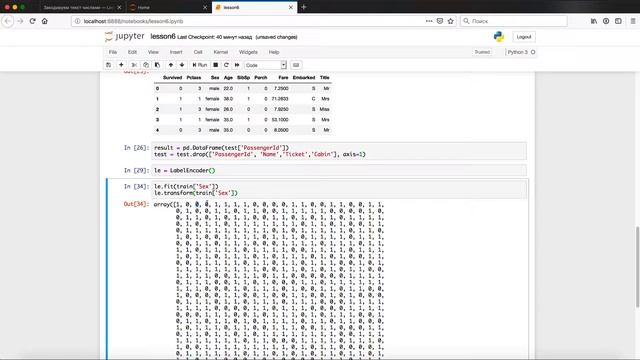Click the Fare value 71.2833
This screenshot has width=640, height=360.
pyautogui.click(x=280, y=99)
